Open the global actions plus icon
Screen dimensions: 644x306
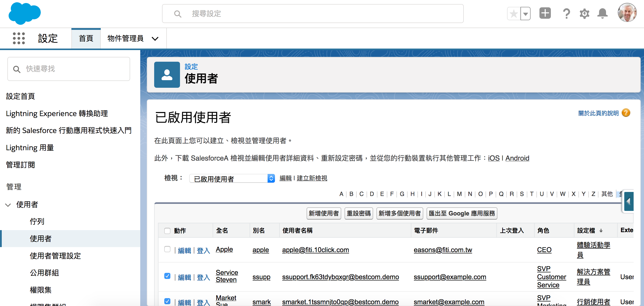click(545, 13)
